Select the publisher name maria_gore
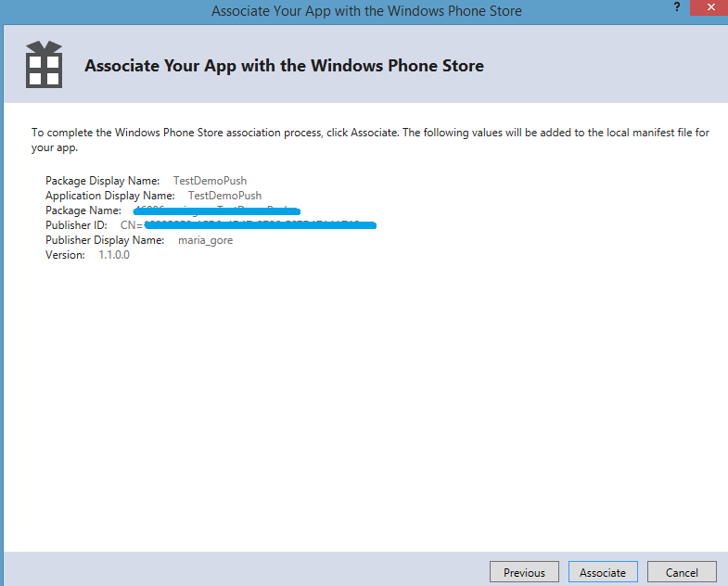 (x=205, y=240)
